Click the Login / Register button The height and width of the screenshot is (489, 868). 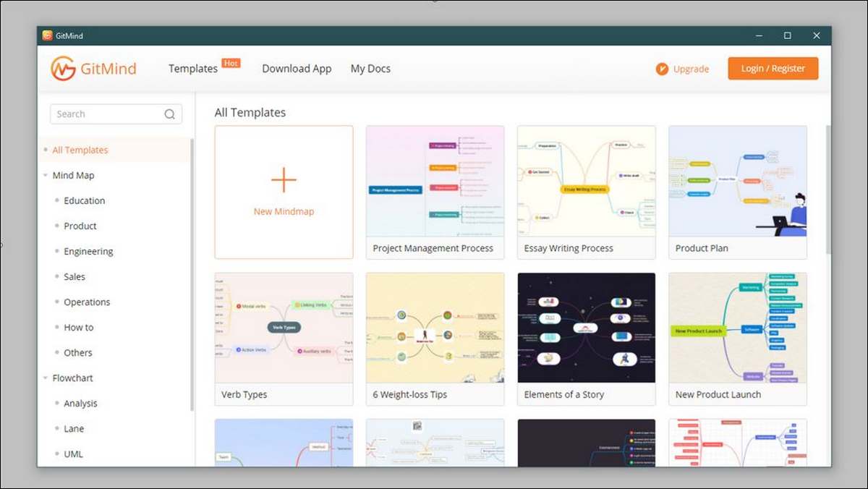tap(773, 68)
